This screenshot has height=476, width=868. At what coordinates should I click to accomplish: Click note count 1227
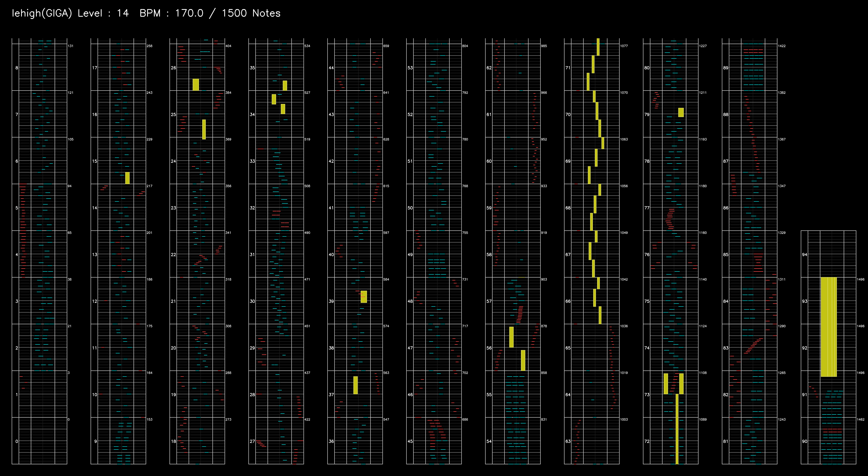[x=702, y=46]
